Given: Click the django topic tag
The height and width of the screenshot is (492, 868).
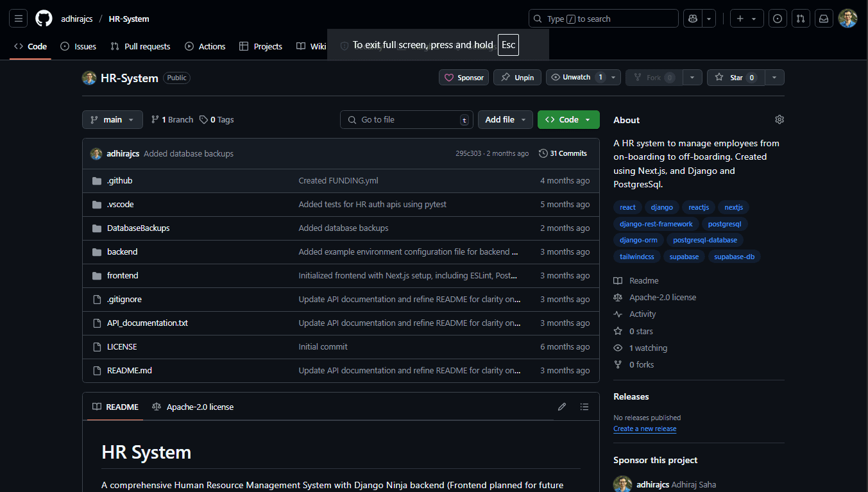Looking at the screenshot, I should tap(662, 207).
